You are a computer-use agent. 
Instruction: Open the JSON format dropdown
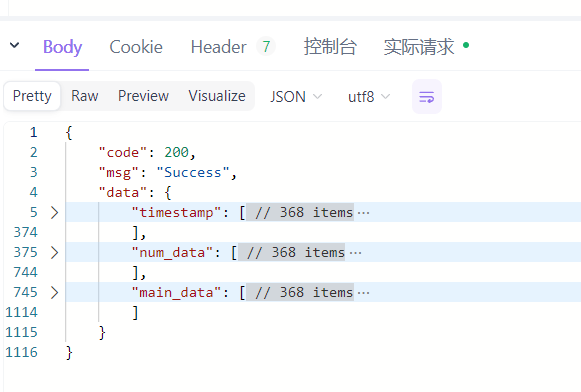point(296,97)
